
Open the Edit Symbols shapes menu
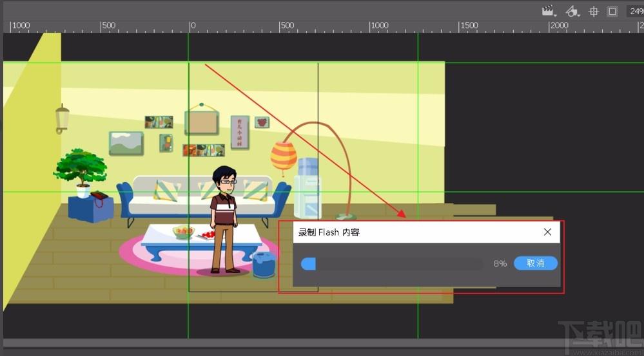point(572,11)
